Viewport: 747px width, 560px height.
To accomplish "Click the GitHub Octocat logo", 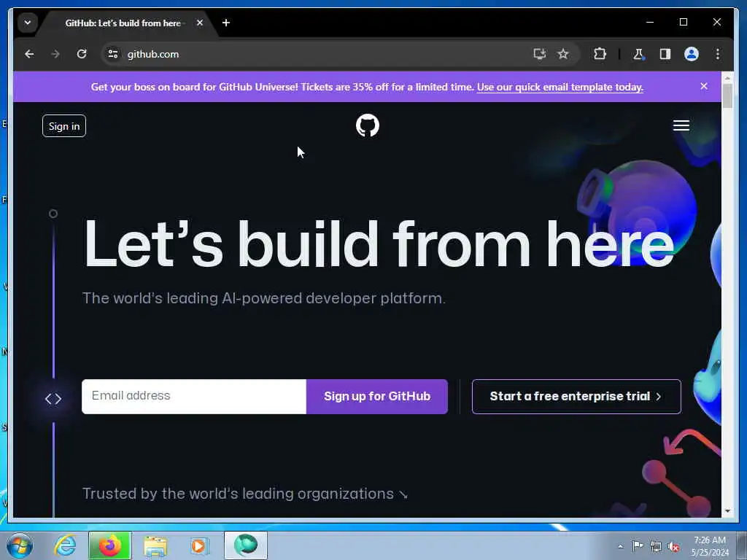I will click(x=368, y=125).
